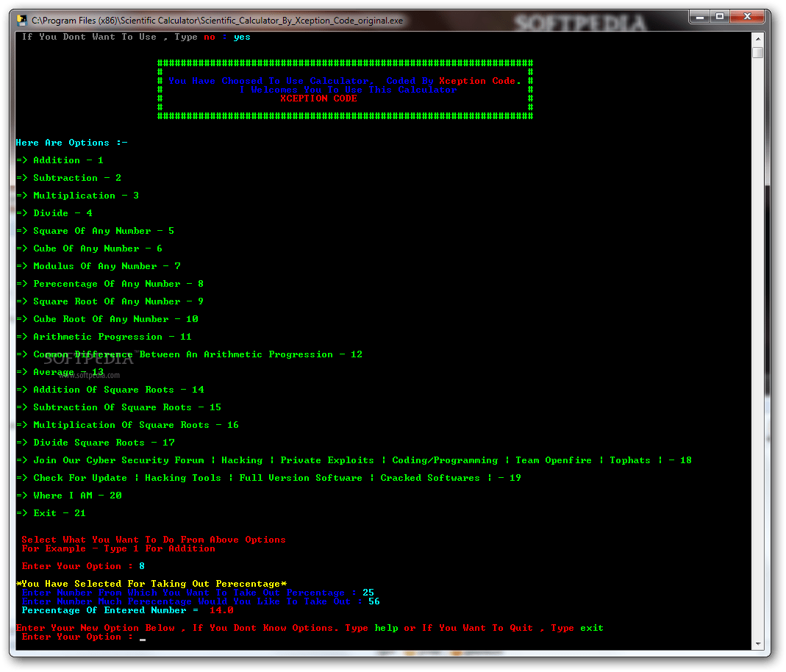
Task: Maximize the Scientific Calculator console window
Action: click(x=720, y=18)
